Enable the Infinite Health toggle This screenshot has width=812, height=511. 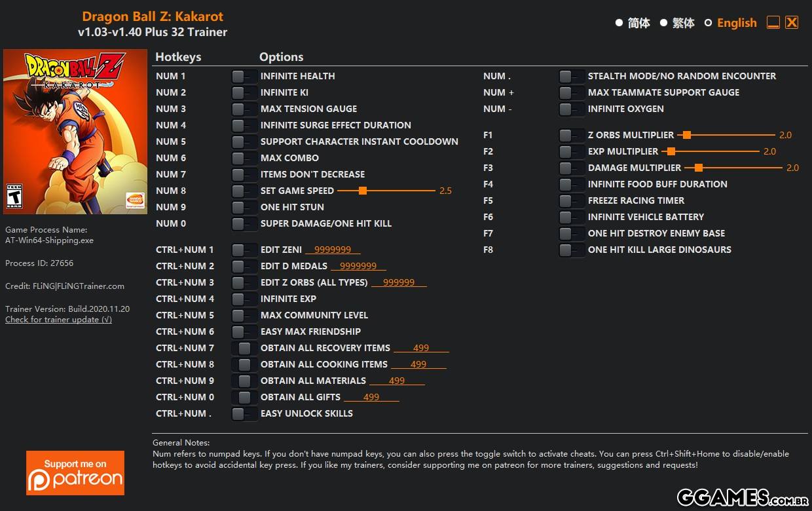(x=244, y=77)
